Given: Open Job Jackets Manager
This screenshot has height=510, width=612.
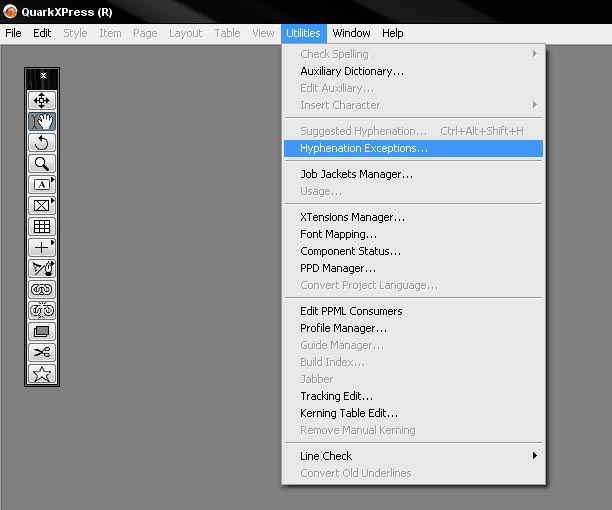Looking at the screenshot, I should click(413, 174).
